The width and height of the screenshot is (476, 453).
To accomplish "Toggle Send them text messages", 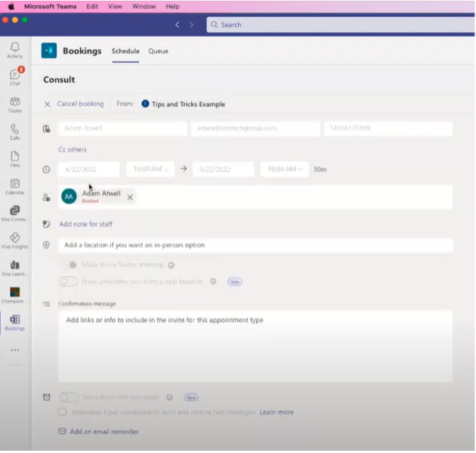I will tap(69, 397).
